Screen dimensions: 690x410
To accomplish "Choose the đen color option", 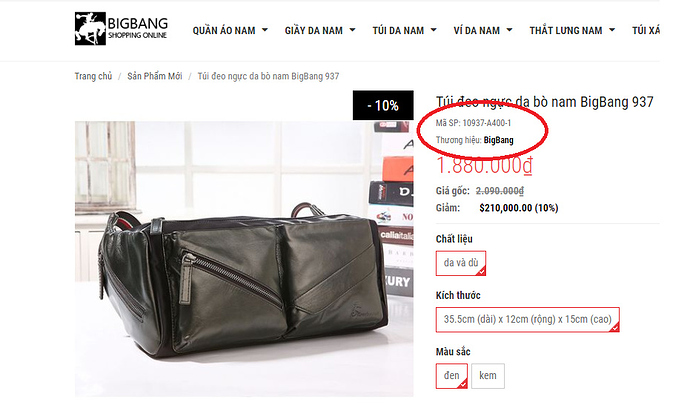I will coord(451,376).
